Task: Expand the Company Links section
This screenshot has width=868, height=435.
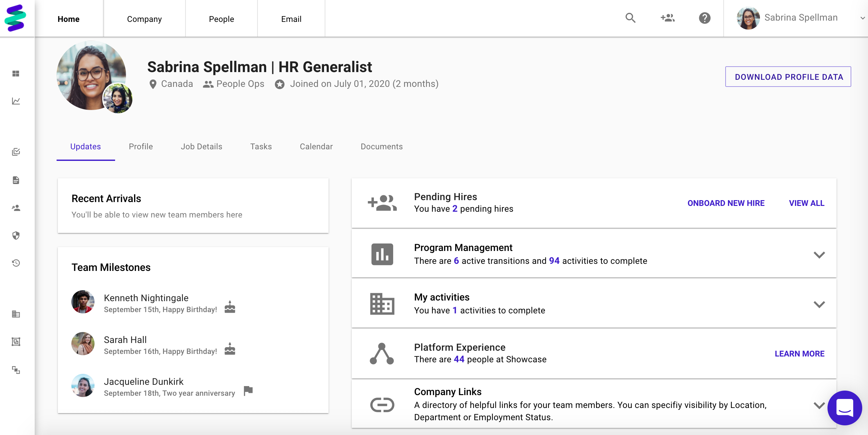Action: click(x=819, y=405)
